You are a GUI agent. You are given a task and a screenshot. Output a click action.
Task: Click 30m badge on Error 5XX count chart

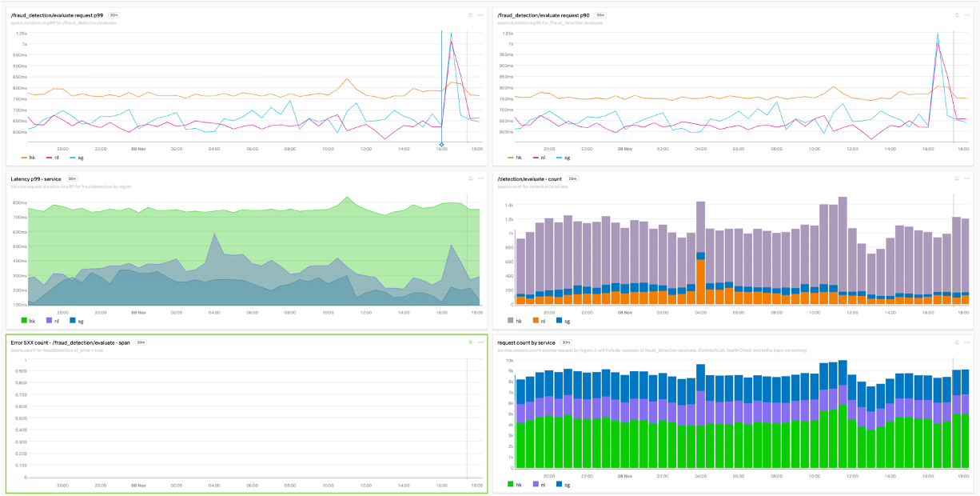tap(140, 342)
